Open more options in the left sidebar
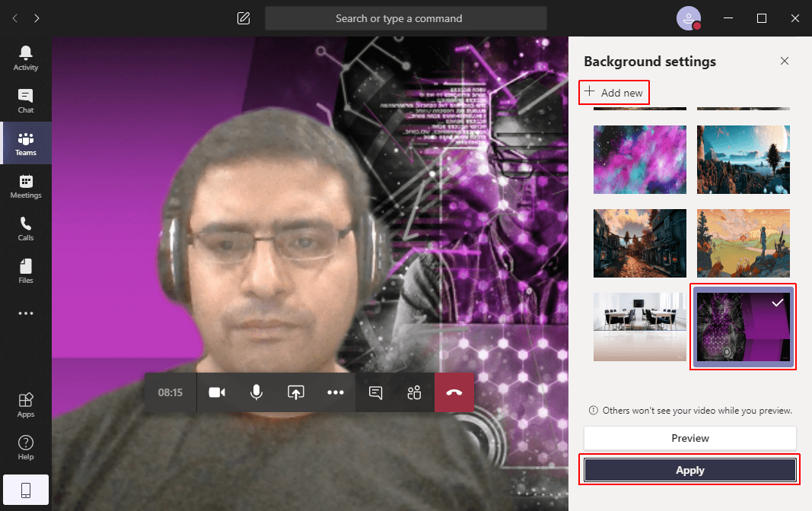 click(25, 313)
